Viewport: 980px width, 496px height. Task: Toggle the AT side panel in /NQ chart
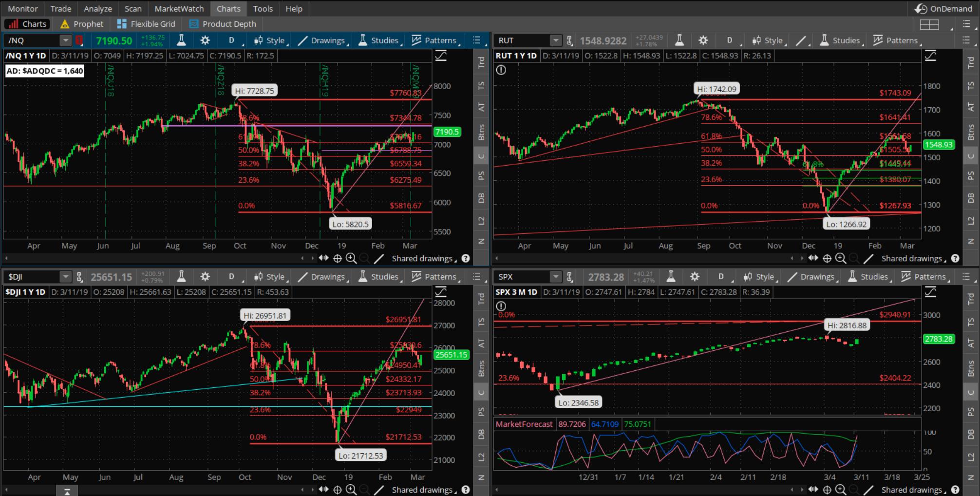(x=481, y=107)
